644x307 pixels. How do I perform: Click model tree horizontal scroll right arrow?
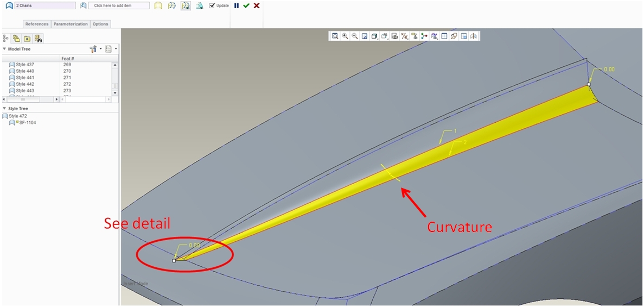pos(56,99)
